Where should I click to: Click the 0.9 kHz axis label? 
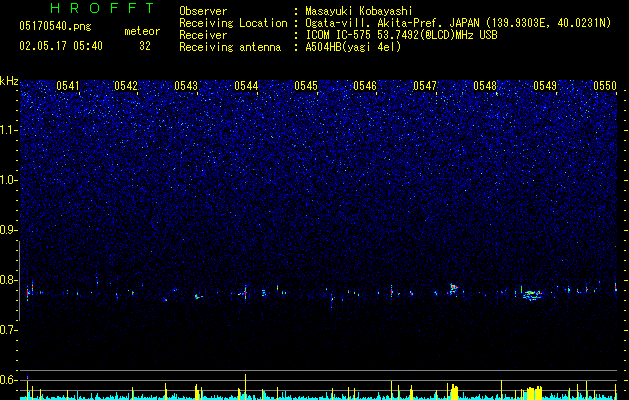pyautogui.click(x=8, y=230)
